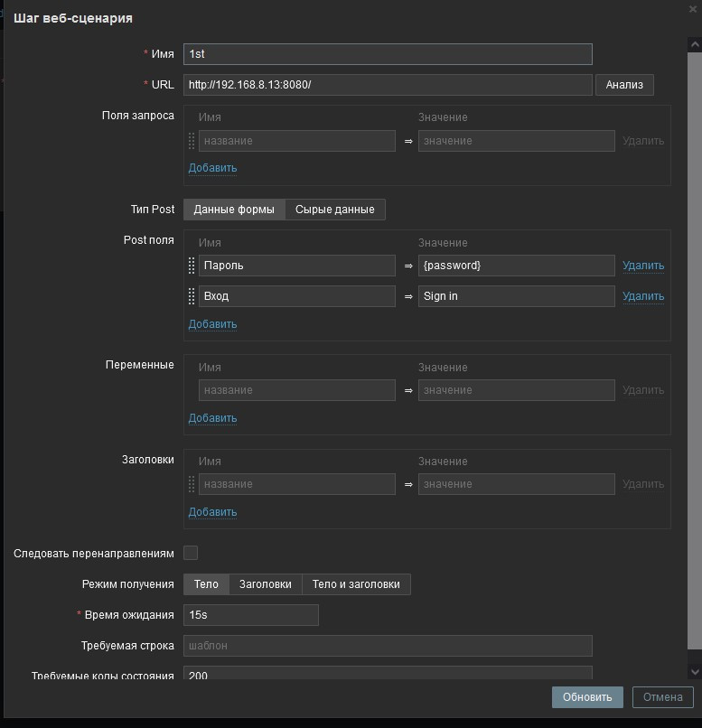The height and width of the screenshot is (728, 702).
Task: Close the web scenario step dialog
Action: click(x=692, y=9)
